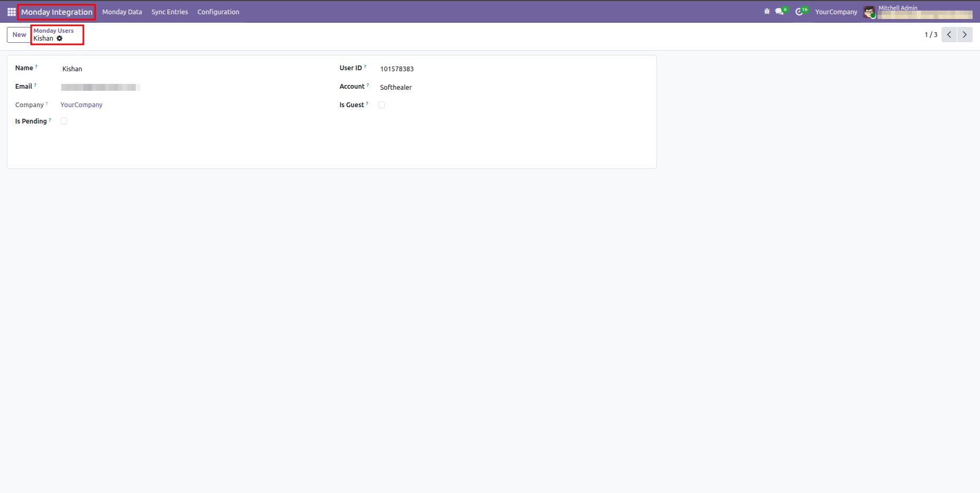Click the Mitchell Admin avatar
This screenshot has height=493, width=980.
click(869, 12)
